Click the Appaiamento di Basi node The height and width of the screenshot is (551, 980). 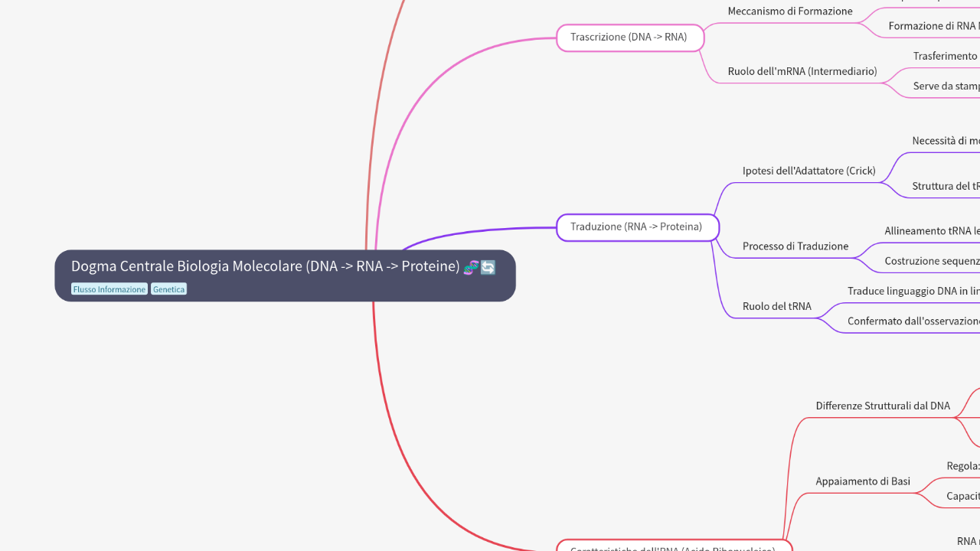[x=863, y=481]
